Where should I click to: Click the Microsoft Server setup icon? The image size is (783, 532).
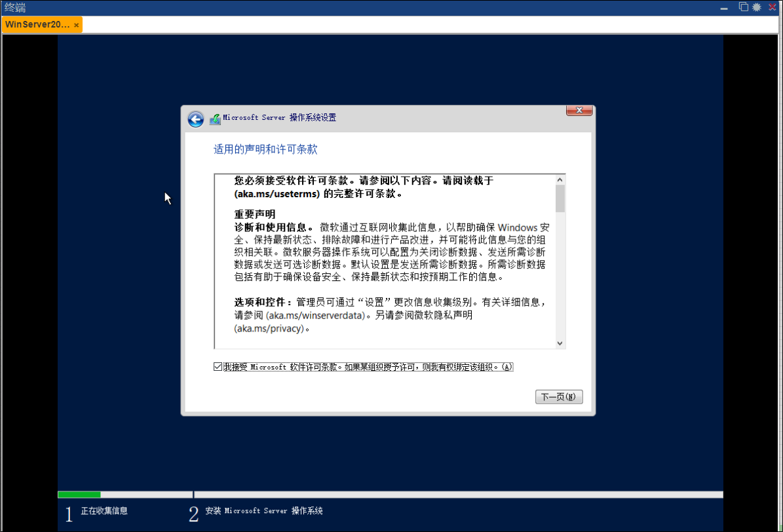click(215, 119)
